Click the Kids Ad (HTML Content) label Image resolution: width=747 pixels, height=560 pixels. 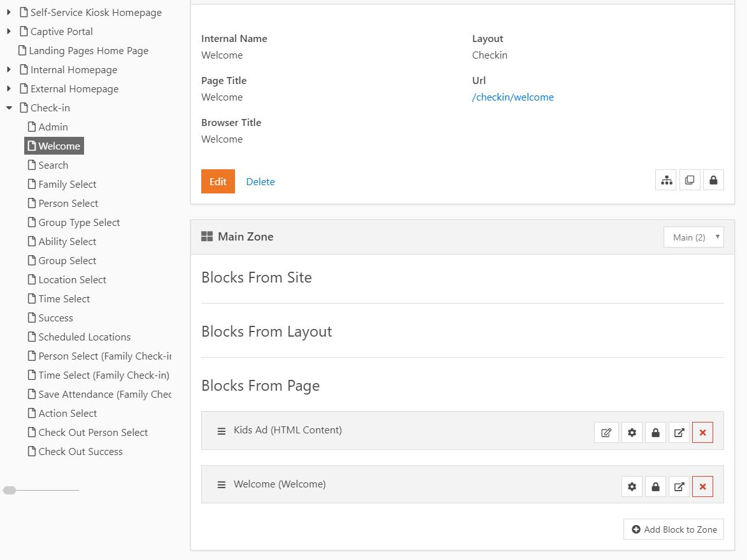pos(288,430)
